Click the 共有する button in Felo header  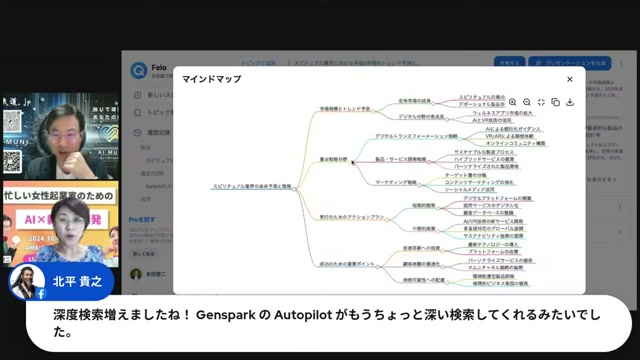[x=509, y=63]
